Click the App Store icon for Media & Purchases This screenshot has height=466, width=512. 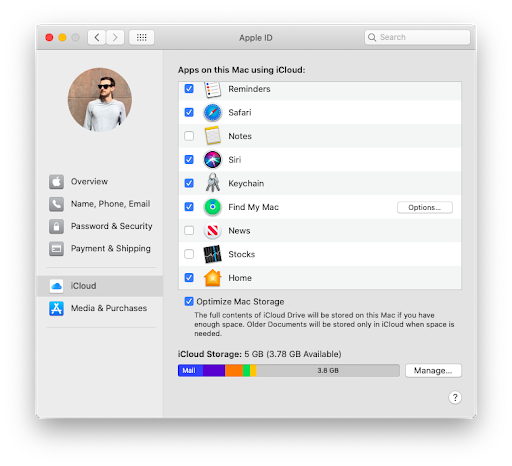point(56,308)
